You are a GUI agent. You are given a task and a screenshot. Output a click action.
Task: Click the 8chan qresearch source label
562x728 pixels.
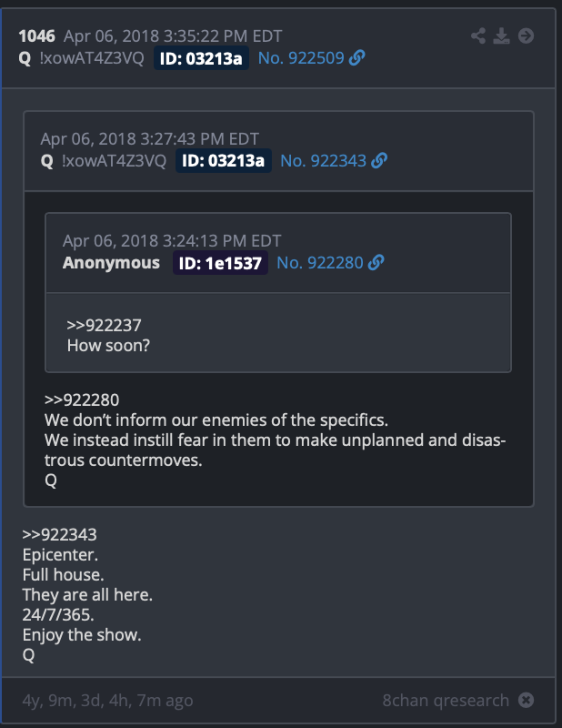(446, 700)
